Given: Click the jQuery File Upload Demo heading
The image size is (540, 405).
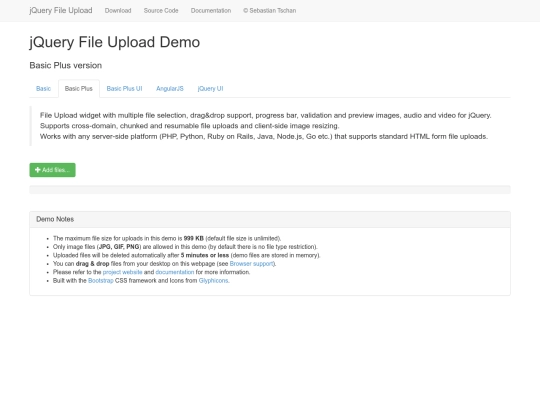Looking at the screenshot, I should point(115,42).
